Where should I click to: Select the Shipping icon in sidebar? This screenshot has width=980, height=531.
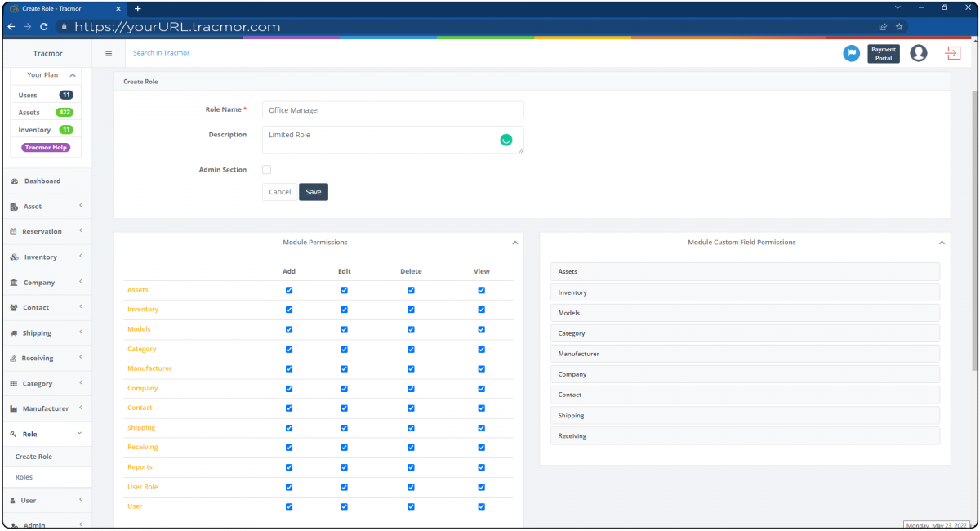point(14,332)
